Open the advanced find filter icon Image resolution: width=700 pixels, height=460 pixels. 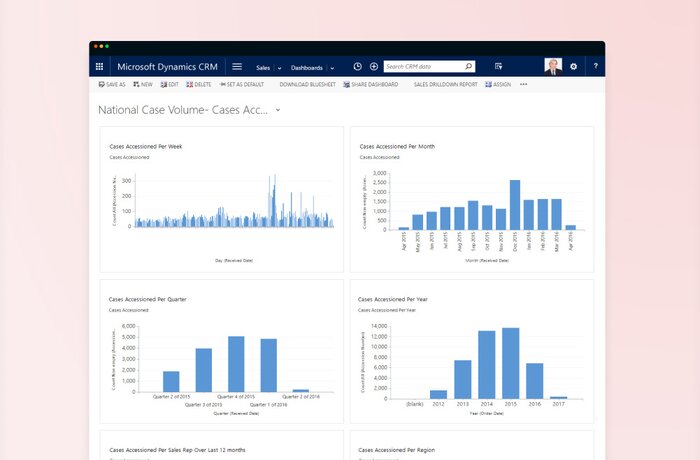point(498,67)
